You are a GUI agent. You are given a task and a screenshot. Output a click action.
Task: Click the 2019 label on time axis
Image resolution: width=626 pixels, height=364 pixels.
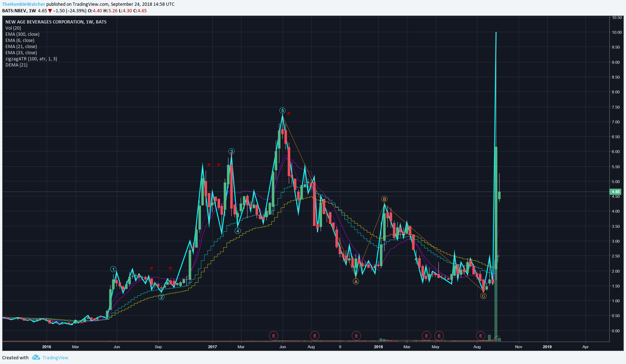pos(547,347)
